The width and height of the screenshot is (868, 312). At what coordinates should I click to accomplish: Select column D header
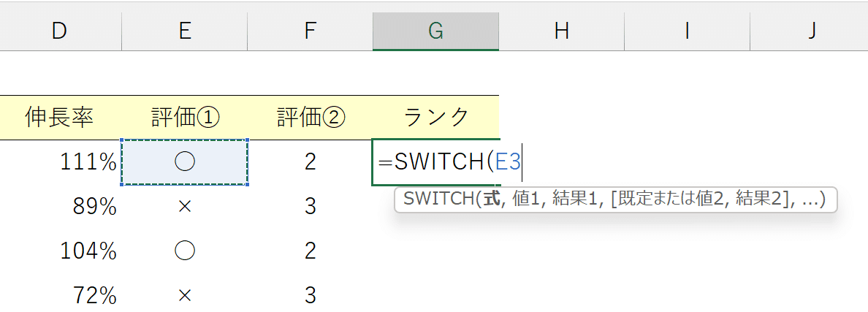tap(60, 31)
